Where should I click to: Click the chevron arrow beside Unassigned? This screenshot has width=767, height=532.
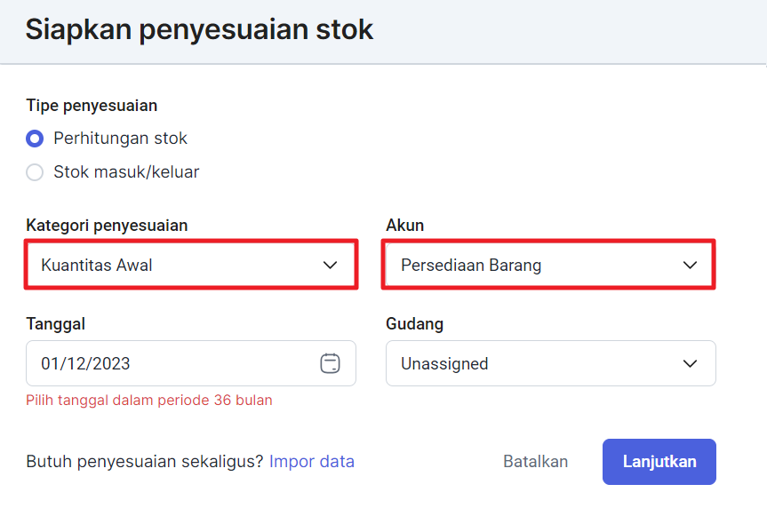tap(690, 363)
